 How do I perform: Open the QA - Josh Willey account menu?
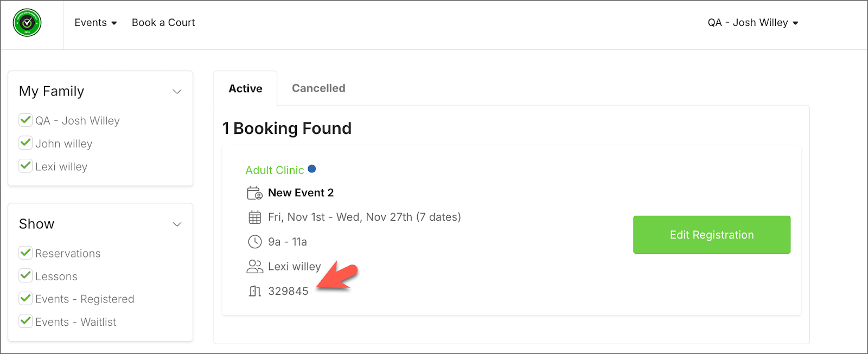pyautogui.click(x=752, y=23)
